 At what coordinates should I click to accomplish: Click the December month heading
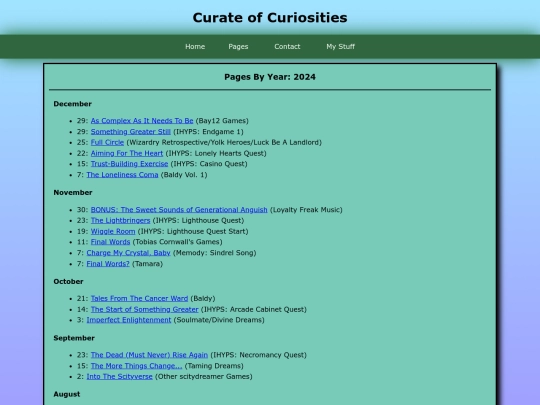pyautogui.click(x=73, y=104)
